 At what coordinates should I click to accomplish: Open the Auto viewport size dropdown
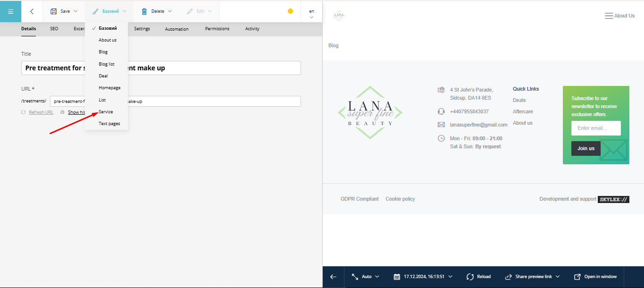pyautogui.click(x=366, y=277)
